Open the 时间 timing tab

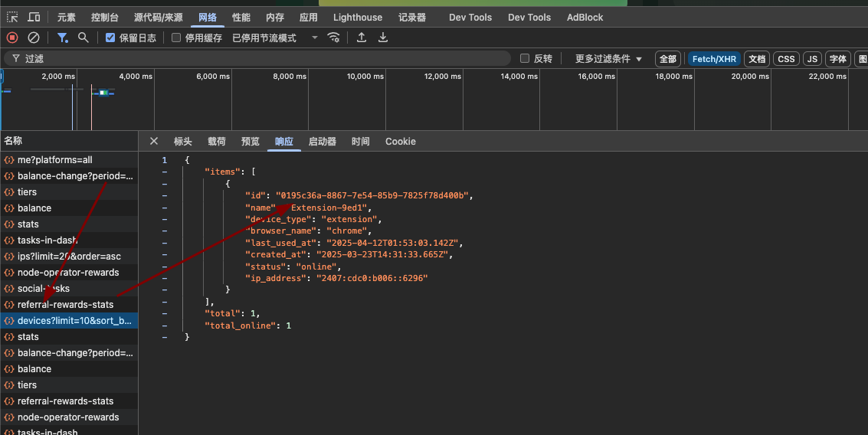pos(360,141)
